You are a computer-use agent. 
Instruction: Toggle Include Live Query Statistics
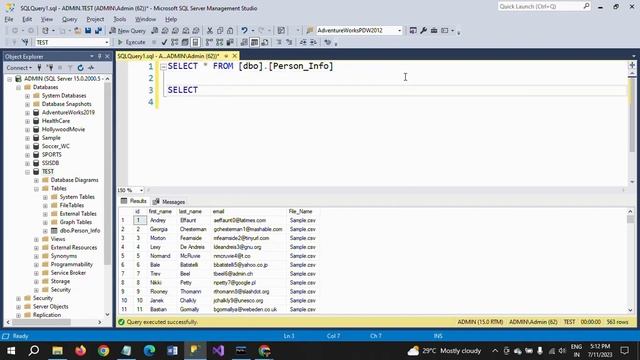[220, 42]
